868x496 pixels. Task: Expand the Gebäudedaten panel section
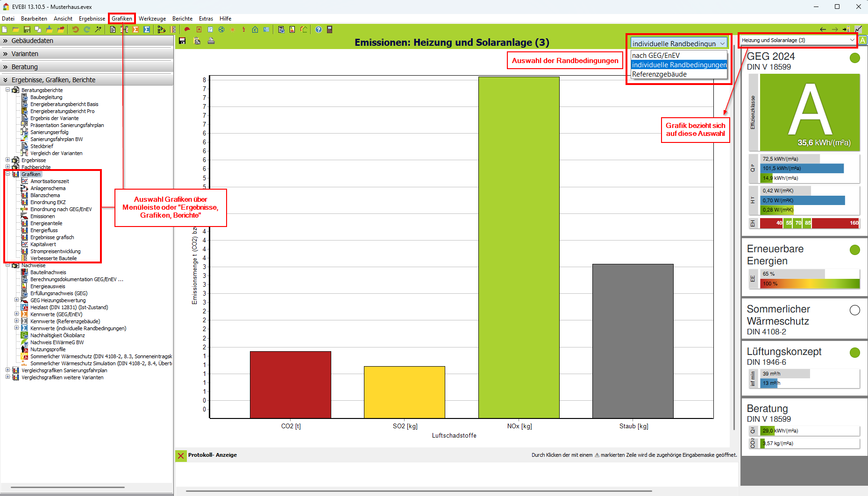(32, 41)
